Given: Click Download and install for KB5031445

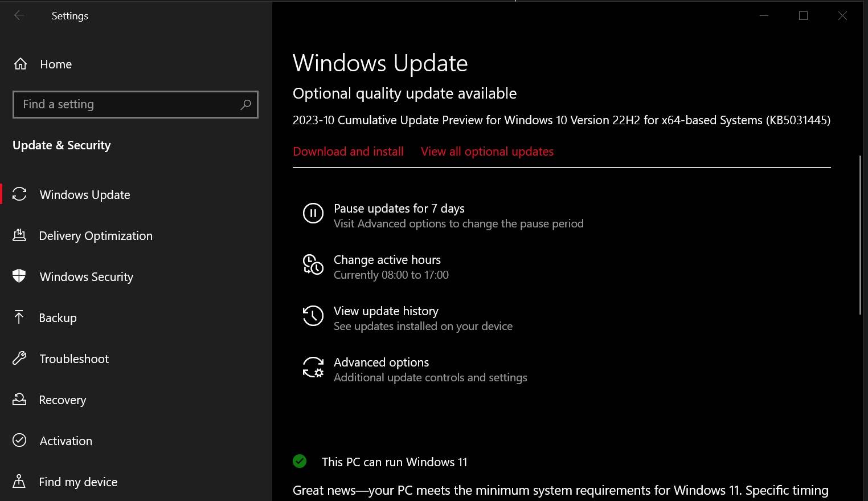Looking at the screenshot, I should point(348,151).
